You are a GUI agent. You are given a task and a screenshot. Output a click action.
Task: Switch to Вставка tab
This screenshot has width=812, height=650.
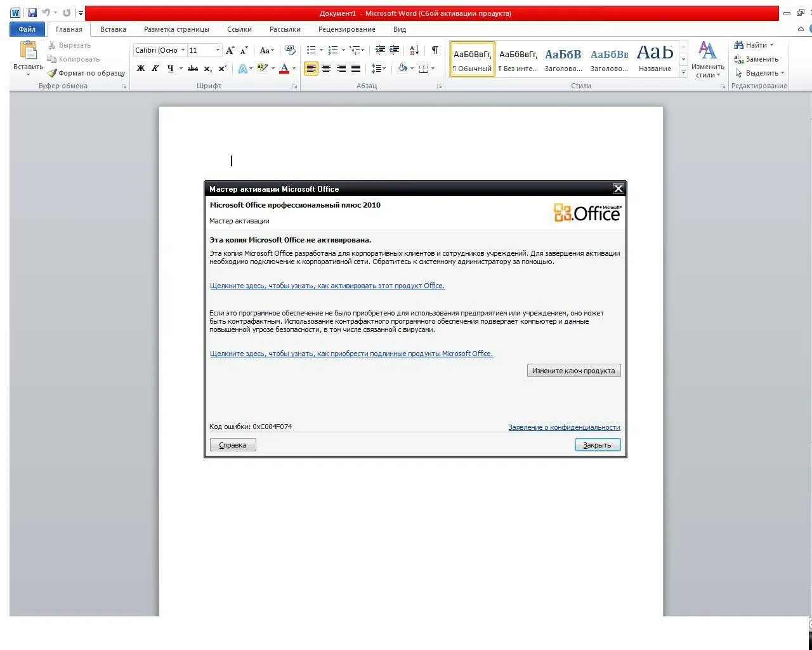[113, 29]
